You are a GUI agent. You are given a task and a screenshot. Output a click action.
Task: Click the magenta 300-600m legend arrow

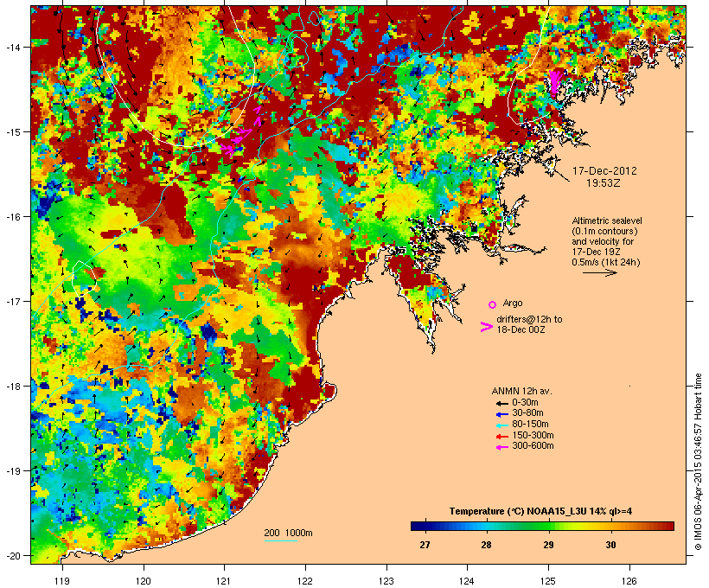501,447
